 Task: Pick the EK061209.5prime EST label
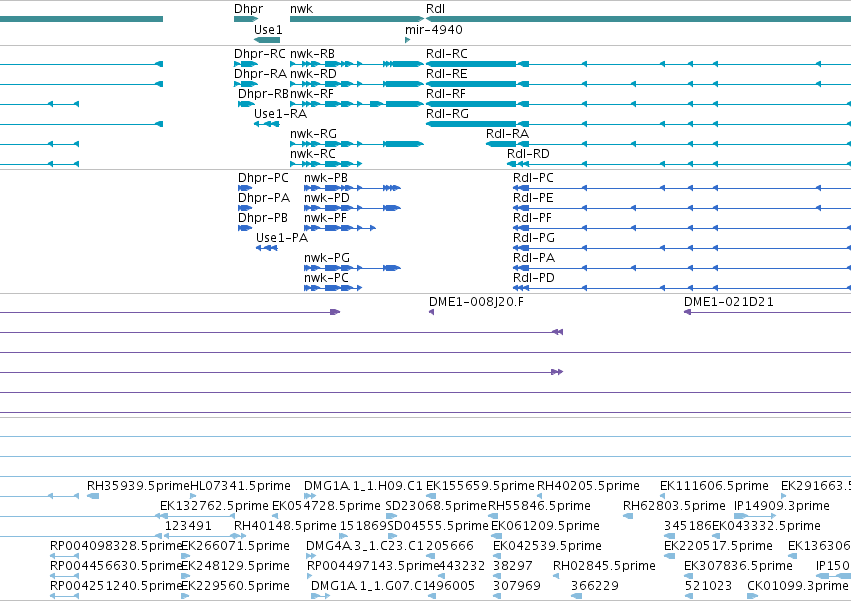[x=545, y=526]
